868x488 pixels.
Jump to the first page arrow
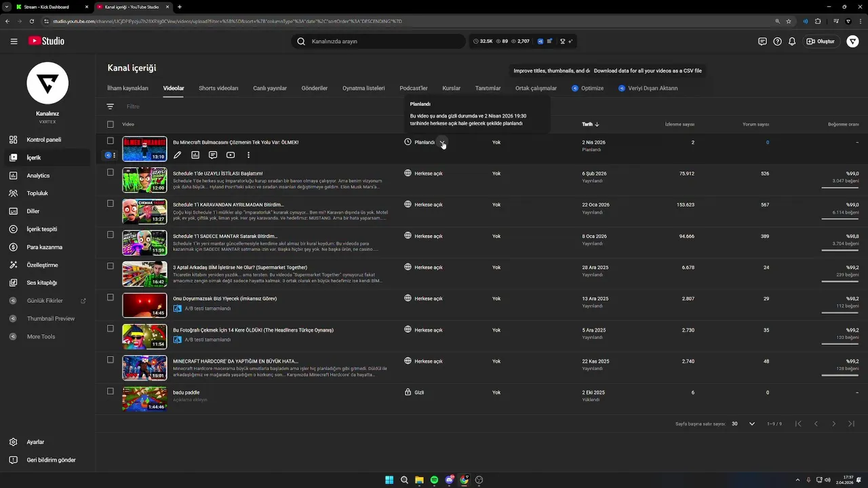pos(798,424)
